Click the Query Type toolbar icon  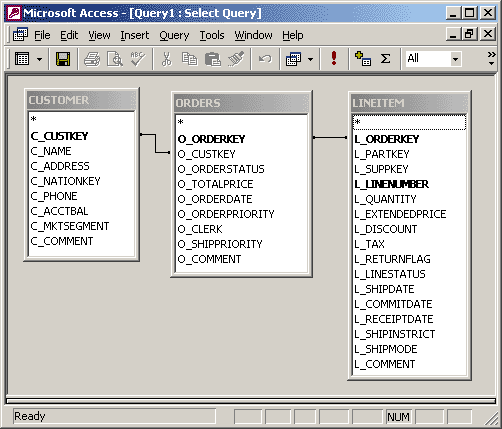coord(294,59)
